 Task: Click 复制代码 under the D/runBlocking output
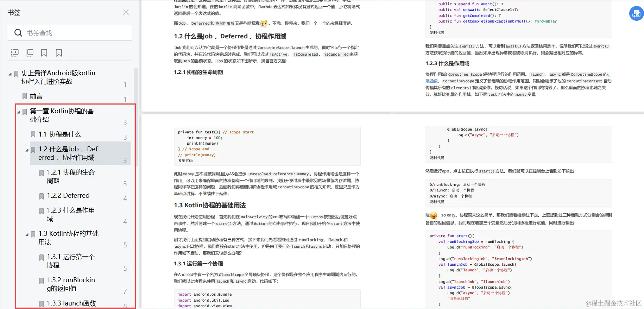pos(437,202)
